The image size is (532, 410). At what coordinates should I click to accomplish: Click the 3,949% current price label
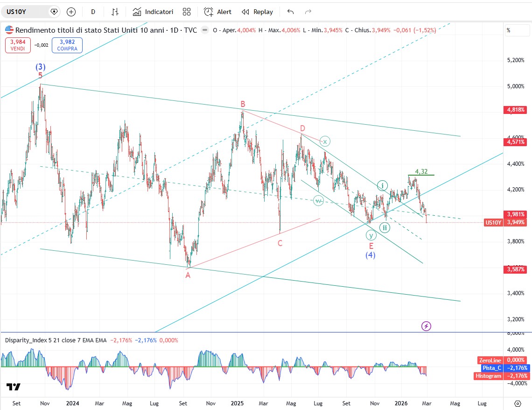(516, 222)
